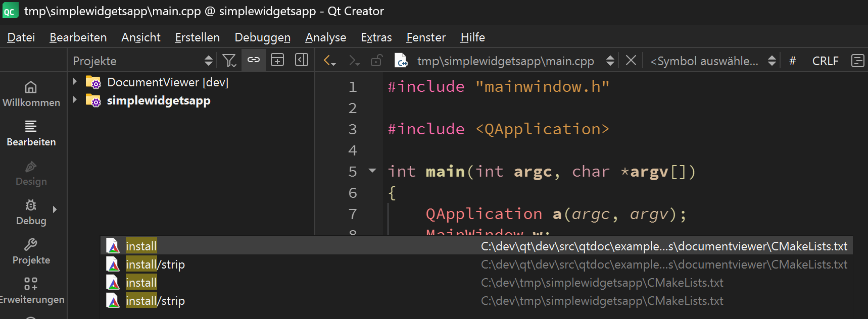The height and width of the screenshot is (319, 868).
Task: Switch to Bearbeiten mode in sidebar
Action: (31, 133)
